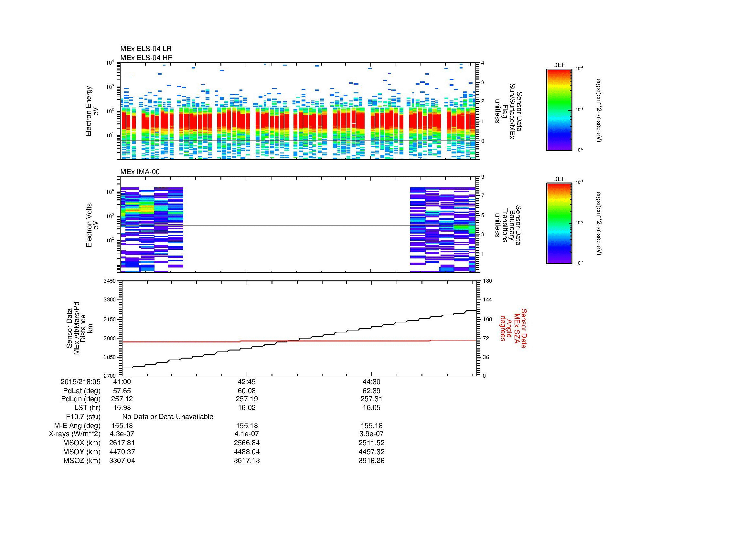
Task: Click the LST value '15.98'
Action: [x=122, y=407]
